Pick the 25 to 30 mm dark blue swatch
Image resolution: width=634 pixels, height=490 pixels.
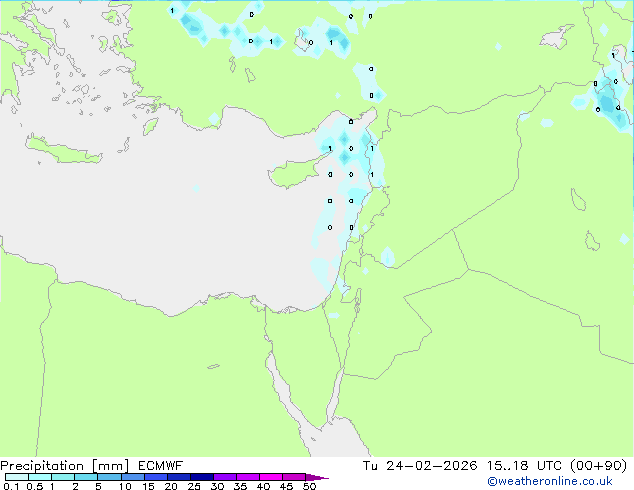tap(201, 477)
